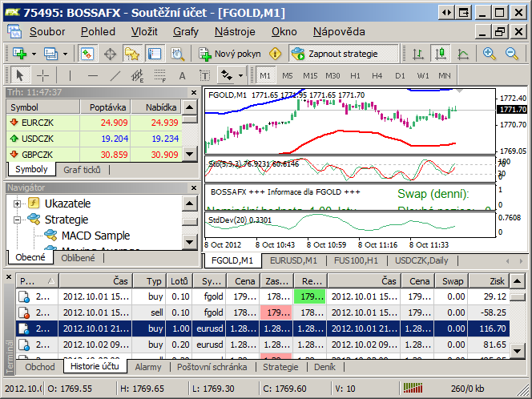Select the M5 timeframe
This screenshot has height=399, width=532.
[288, 75]
